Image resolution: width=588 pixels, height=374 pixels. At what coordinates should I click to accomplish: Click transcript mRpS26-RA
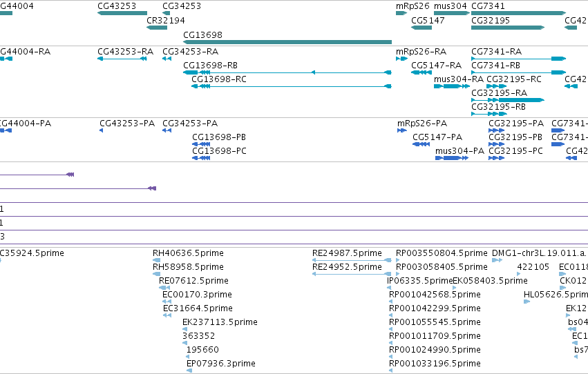pyautogui.click(x=401, y=59)
